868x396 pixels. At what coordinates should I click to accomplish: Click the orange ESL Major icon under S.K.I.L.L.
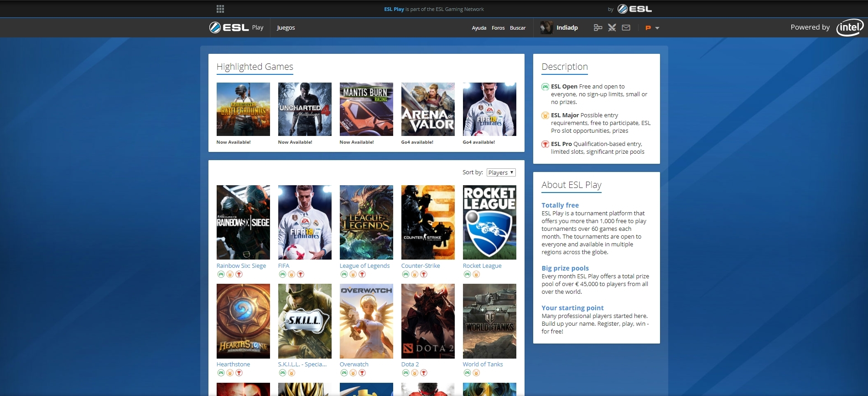pos(291,373)
